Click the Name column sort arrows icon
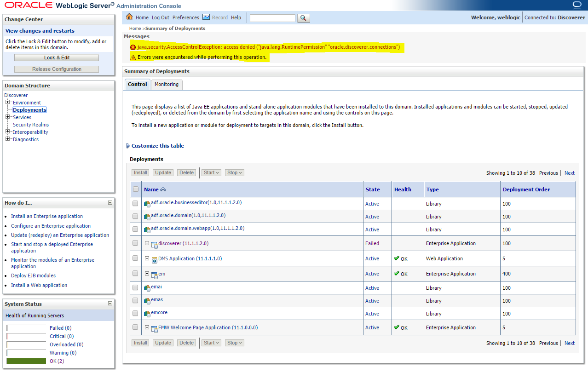Image resolution: width=588 pixels, height=373 pixels. [x=163, y=189]
